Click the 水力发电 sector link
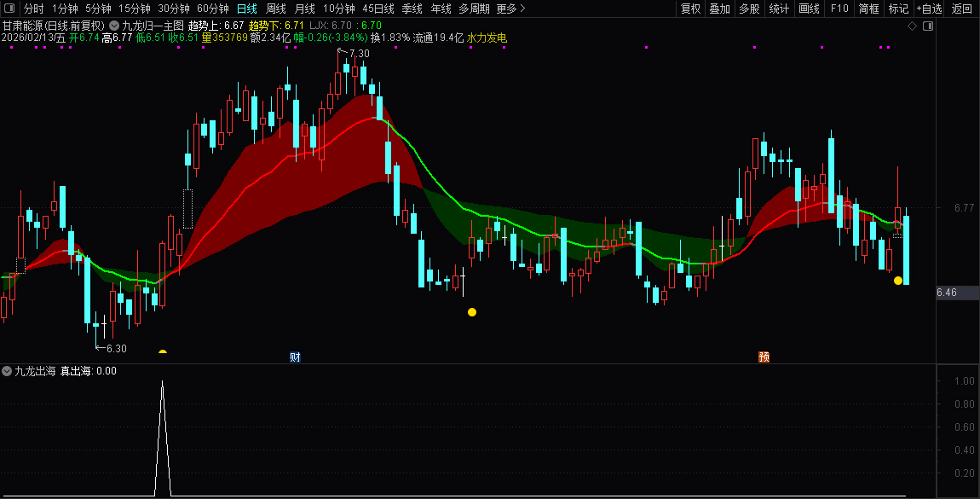This screenshot has height=499, width=980. (487, 38)
